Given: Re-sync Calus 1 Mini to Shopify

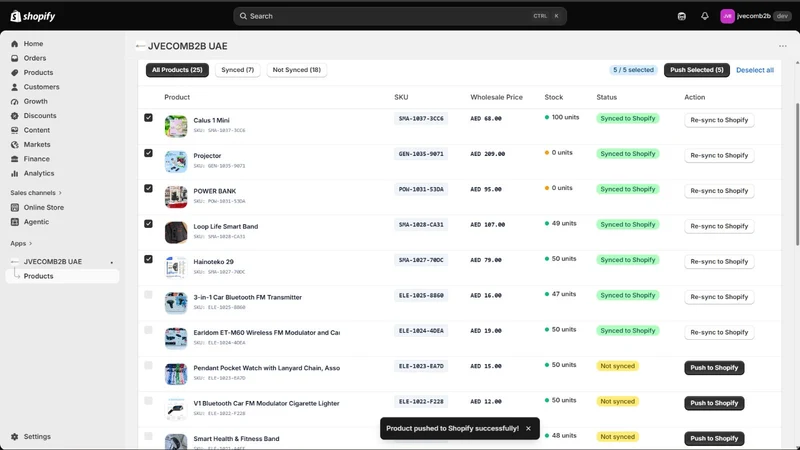Looking at the screenshot, I should point(719,120).
